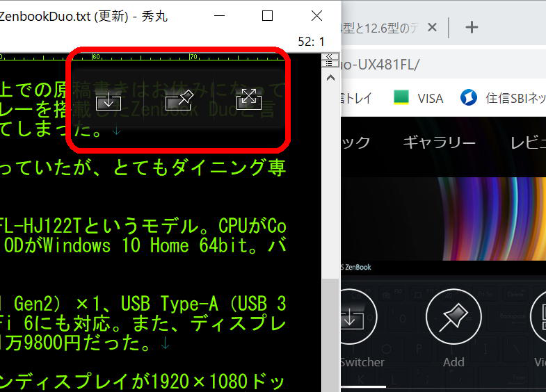546x392 pixels.
Task: Click the Hidemaru ruler at column 70
Action: coord(193,57)
